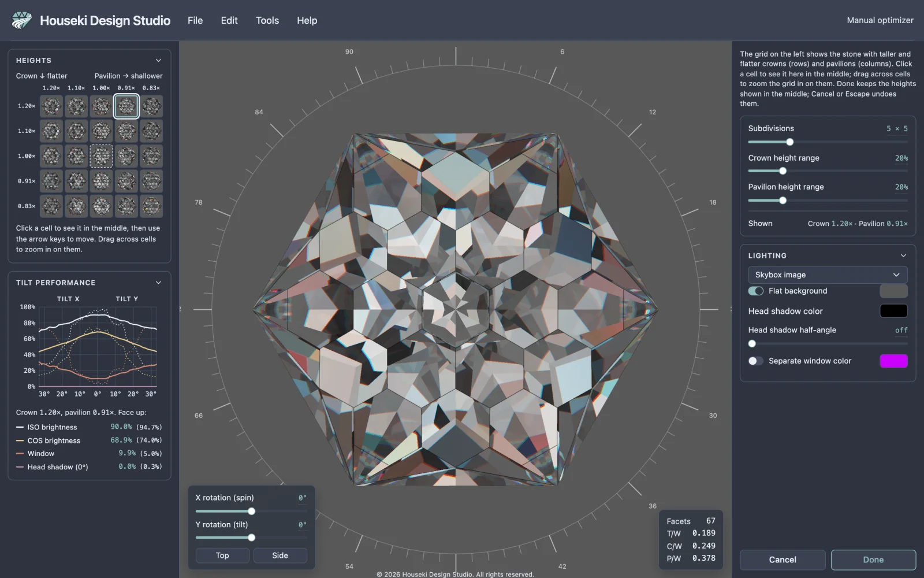The width and height of the screenshot is (924, 578).
Task: Select cell crown 1.10× pavilion 1.10×
Action: click(x=76, y=131)
